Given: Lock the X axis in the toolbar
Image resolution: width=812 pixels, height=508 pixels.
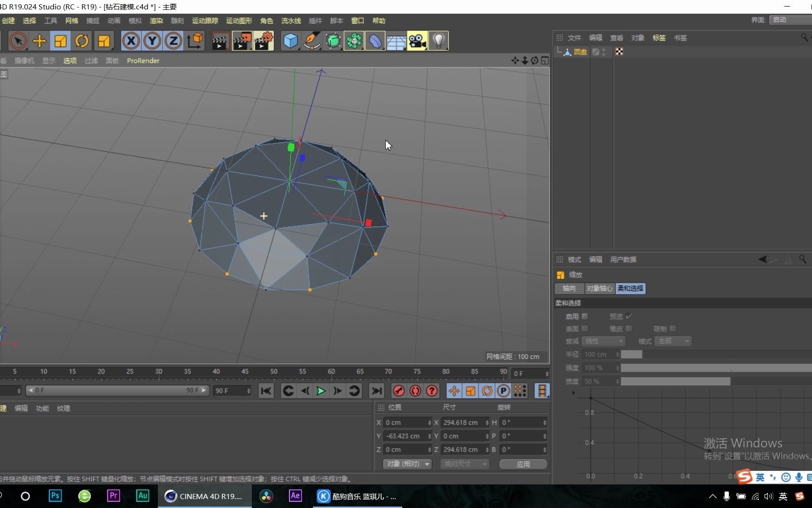Looking at the screenshot, I should [131, 41].
